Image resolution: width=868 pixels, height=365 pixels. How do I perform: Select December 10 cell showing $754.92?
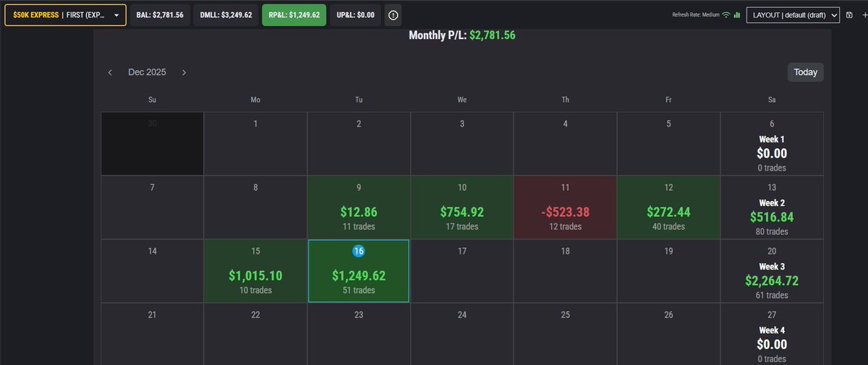462,207
